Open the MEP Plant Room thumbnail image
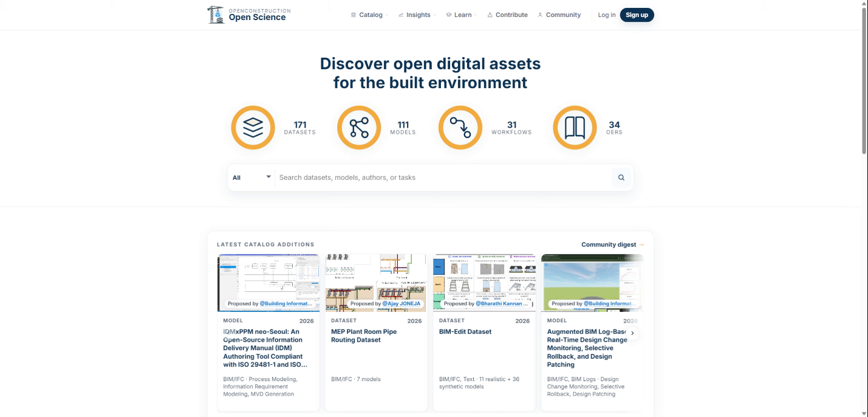The width and height of the screenshot is (868, 417). click(x=376, y=283)
